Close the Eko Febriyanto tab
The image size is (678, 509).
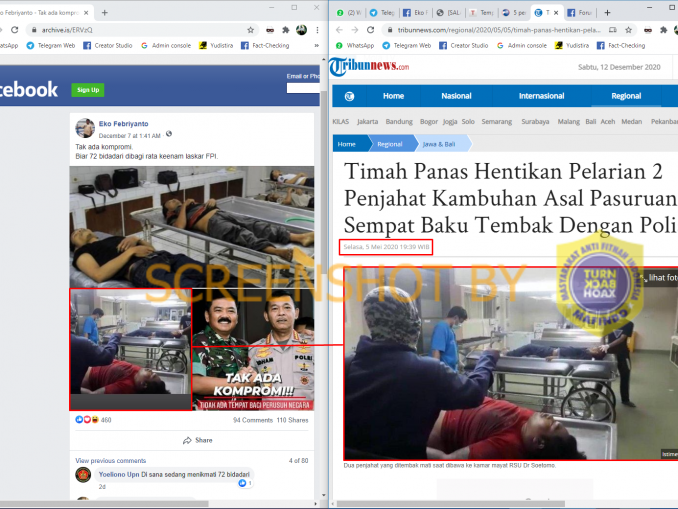(86, 13)
